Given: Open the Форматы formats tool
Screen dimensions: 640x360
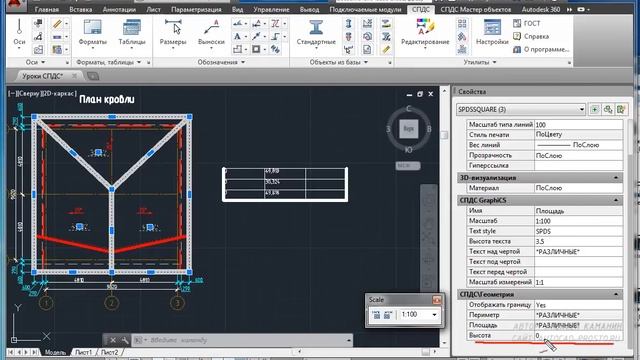Looking at the screenshot, I should point(93,33).
